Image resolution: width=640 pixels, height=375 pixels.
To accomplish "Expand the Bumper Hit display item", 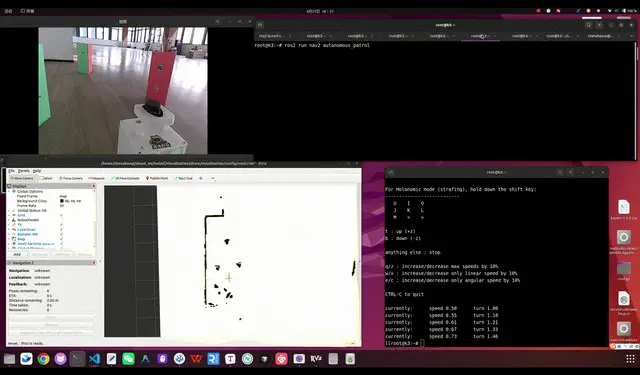I will [9, 234].
